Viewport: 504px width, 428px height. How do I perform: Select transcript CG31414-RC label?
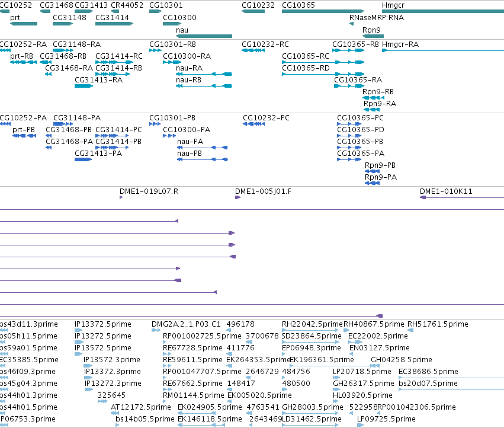pyautogui.click(x=119, y=56)
